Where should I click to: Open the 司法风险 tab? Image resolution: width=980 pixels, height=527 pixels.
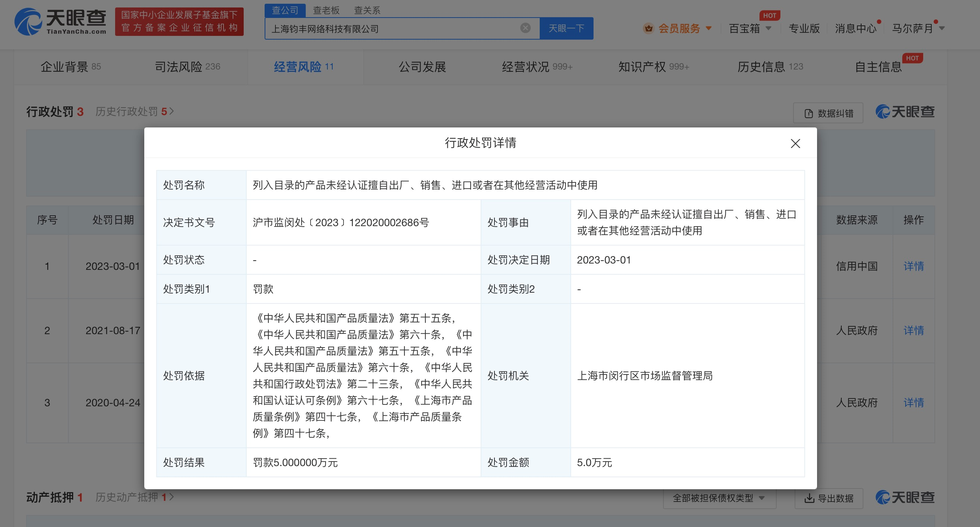(187, 67)
